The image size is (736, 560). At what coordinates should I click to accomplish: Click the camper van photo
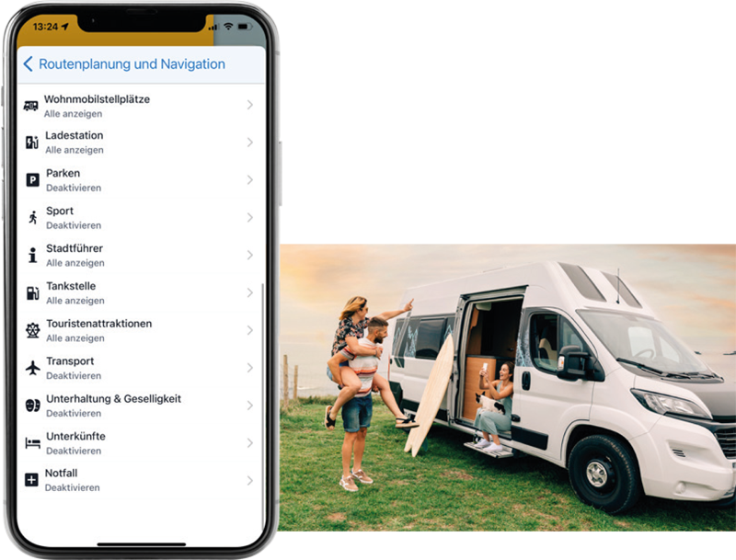click(508, 387)
